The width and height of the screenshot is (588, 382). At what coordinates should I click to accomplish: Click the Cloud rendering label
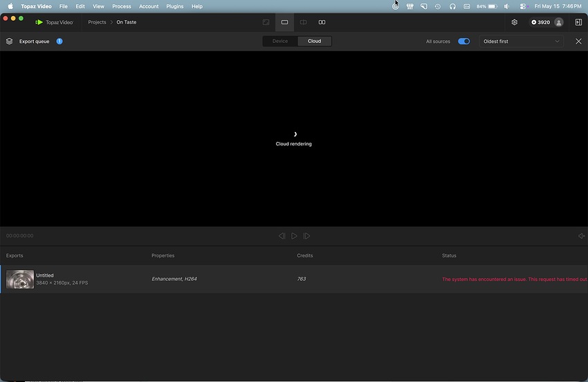pyautogui.click(x=293, y=144)
